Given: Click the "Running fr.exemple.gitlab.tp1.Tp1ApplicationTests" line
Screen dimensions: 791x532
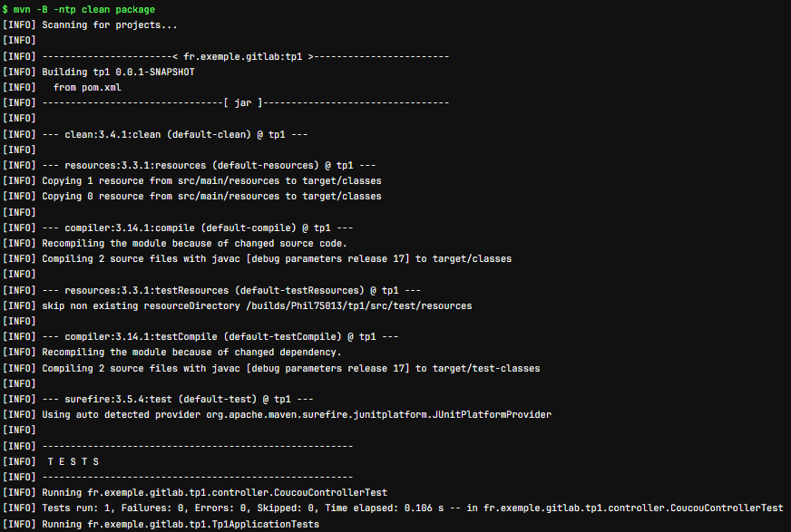Looking at the screenshot, I should tap(181, 524).
